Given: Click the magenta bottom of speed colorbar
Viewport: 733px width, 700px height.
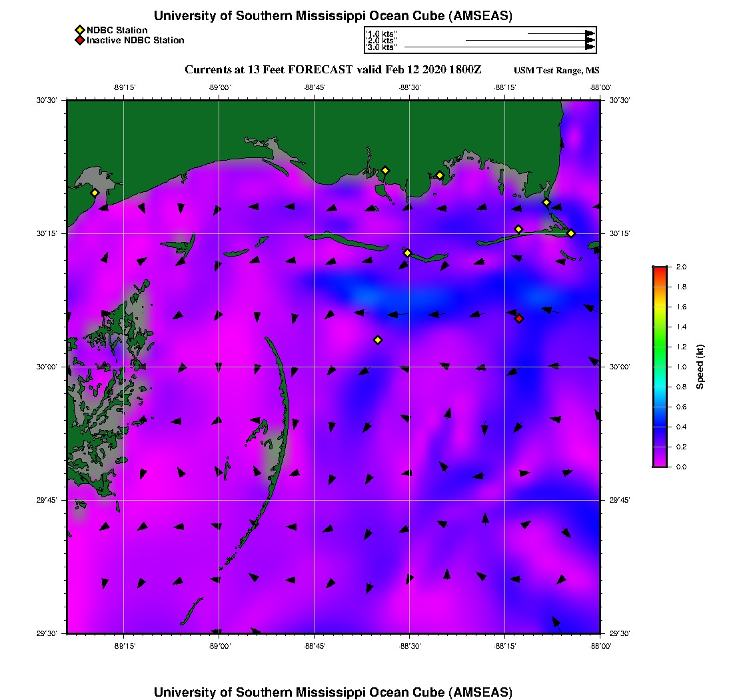Looking at the screenshot, I should pos(659,464).
